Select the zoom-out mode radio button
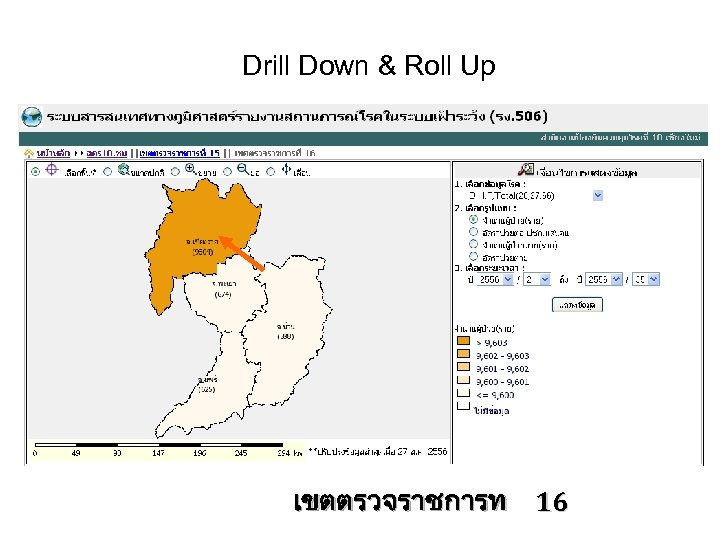The image size is (720, 540). (227, 172)
